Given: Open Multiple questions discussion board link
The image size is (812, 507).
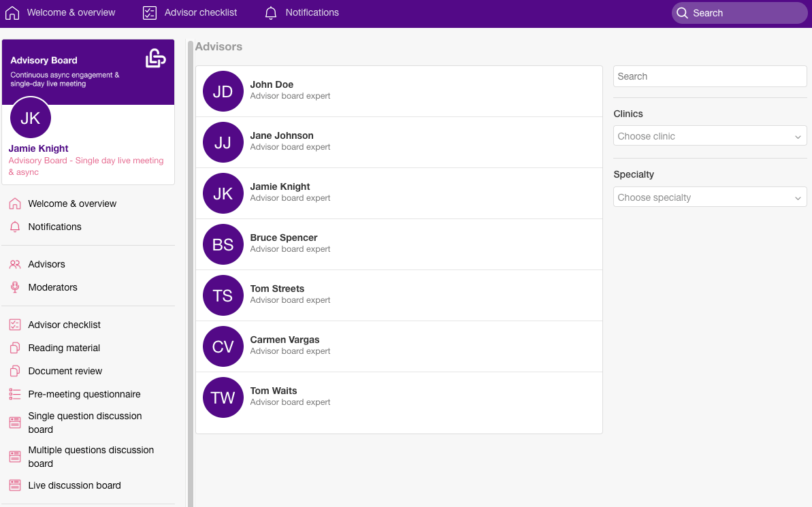Looking at the screenshot, I should [x=91, y=457].
